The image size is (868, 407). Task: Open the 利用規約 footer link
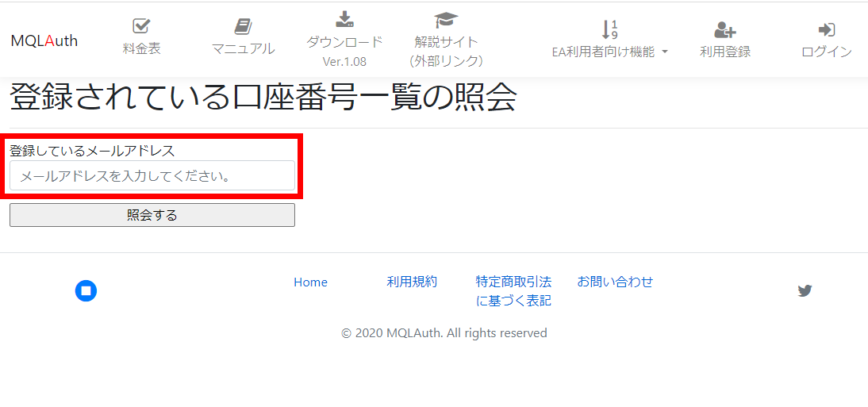point(412,282)
